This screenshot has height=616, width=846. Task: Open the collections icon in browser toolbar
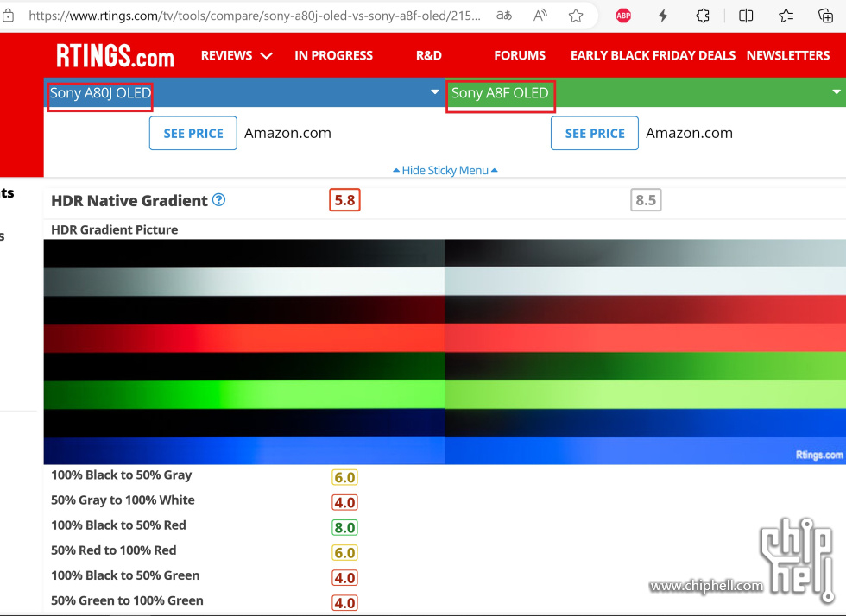825,16
